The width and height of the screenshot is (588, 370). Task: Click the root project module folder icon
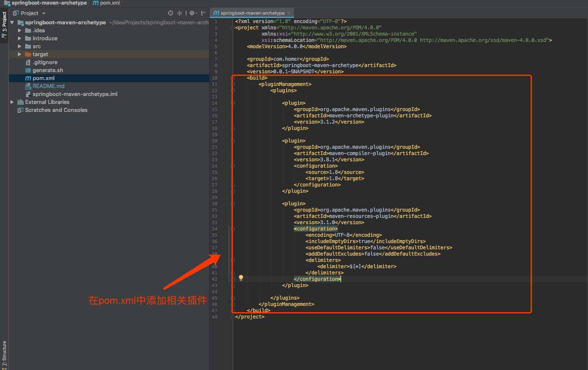tap(21, 23)
